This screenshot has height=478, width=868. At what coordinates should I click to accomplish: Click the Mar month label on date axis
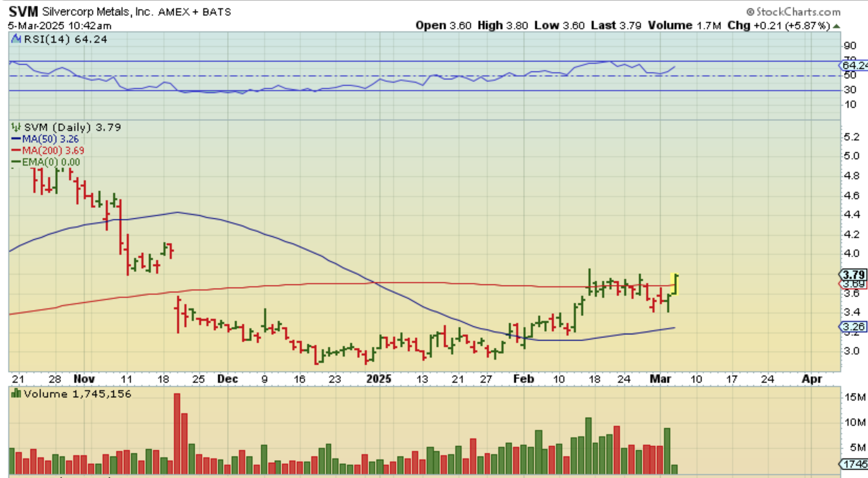pos(660,379)
